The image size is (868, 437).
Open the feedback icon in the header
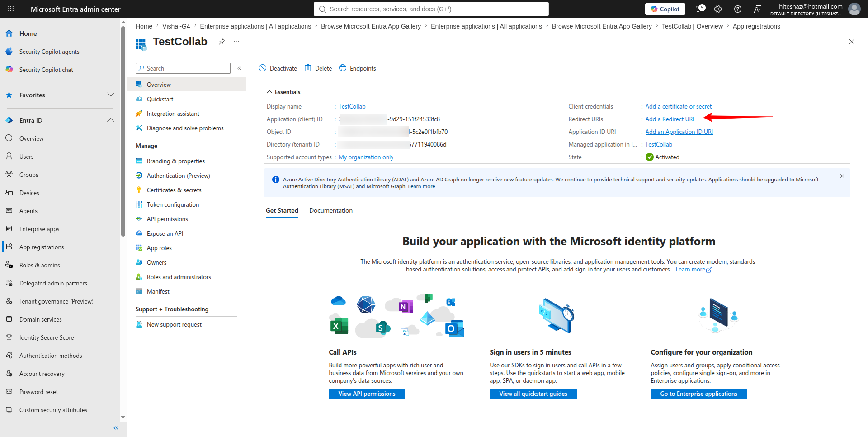[x=758, y=9]
